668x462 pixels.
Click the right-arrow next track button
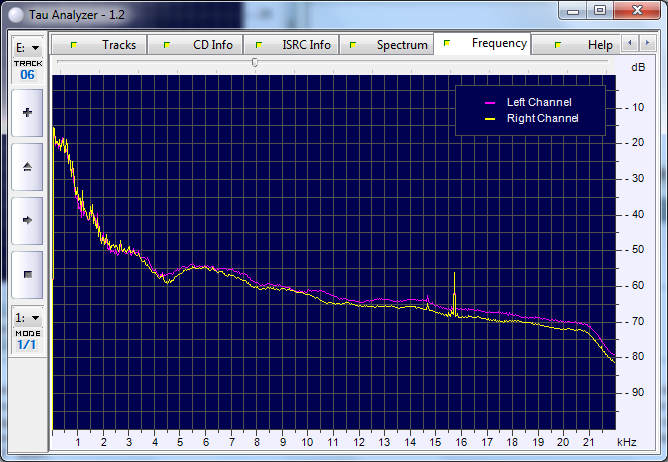click(27, 220)
